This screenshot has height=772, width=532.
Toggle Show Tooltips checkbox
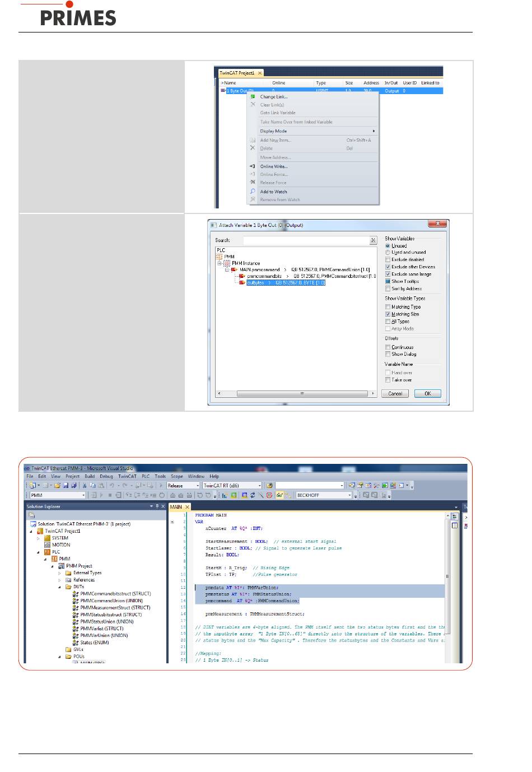[x=388, y=281]
